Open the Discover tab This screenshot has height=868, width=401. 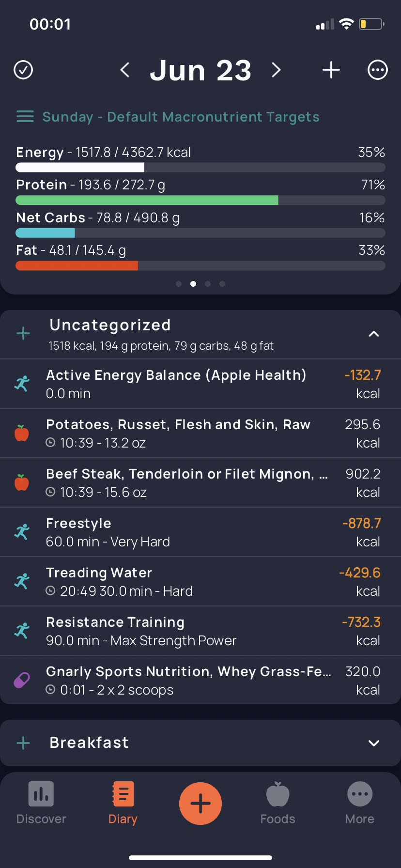coord(41,803)
